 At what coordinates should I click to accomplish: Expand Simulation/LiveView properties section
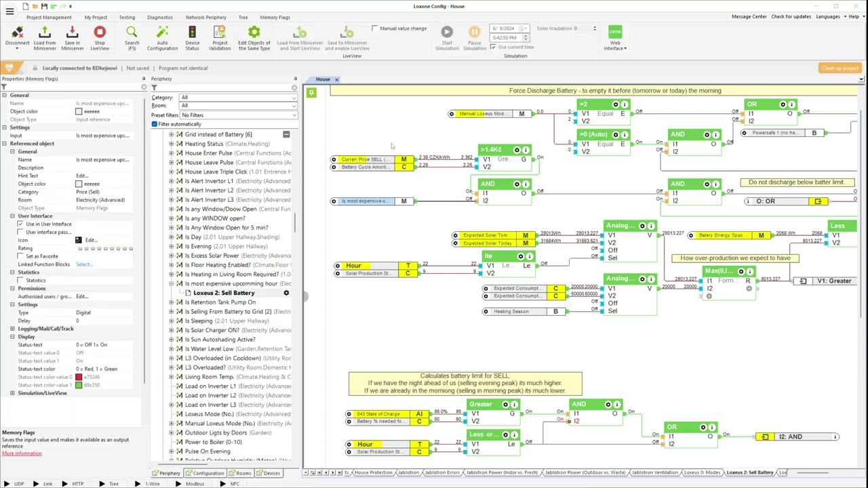pyautogui.click(x=12, y=393)
